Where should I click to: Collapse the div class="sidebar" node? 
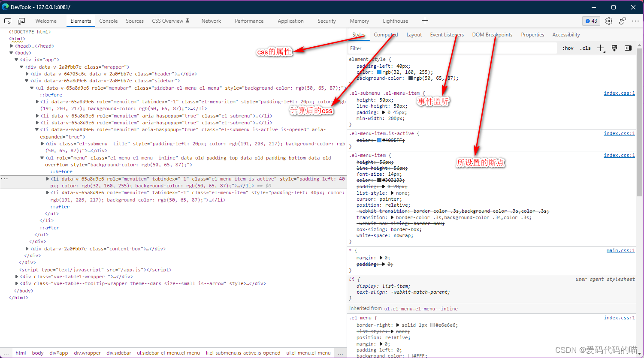pos(27,81)
